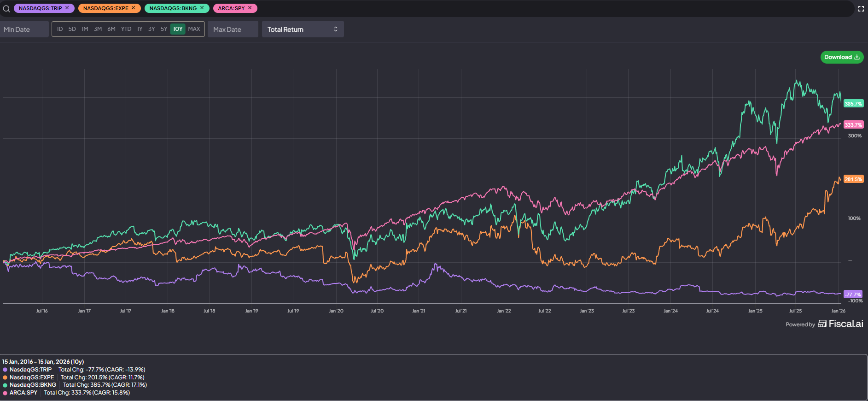Viewport: 868px width, 401px height.
Task: Remove the ARCA:SPY ticker chip
Action: tap(250, 8)
